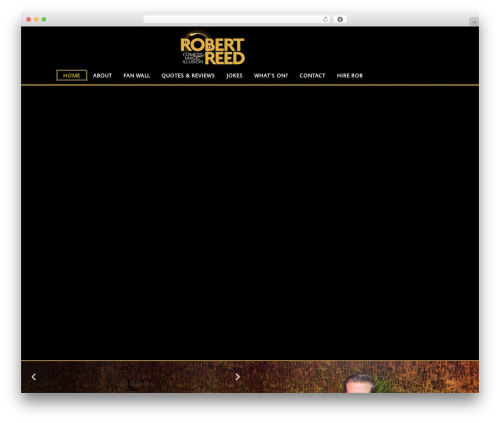Open Quotes & Reviews page
Screen dimensions: 500x423
(188, 76)
